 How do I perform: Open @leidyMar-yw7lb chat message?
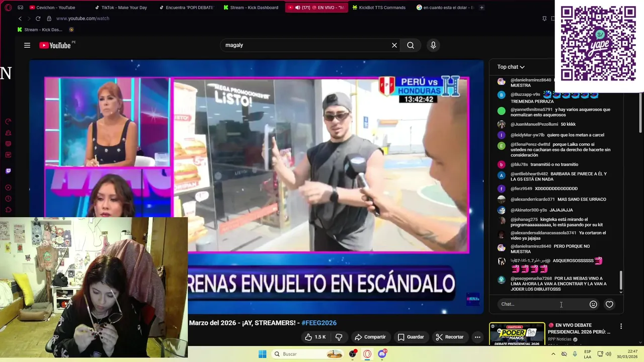pyautogui.click(x=557, y=135)
